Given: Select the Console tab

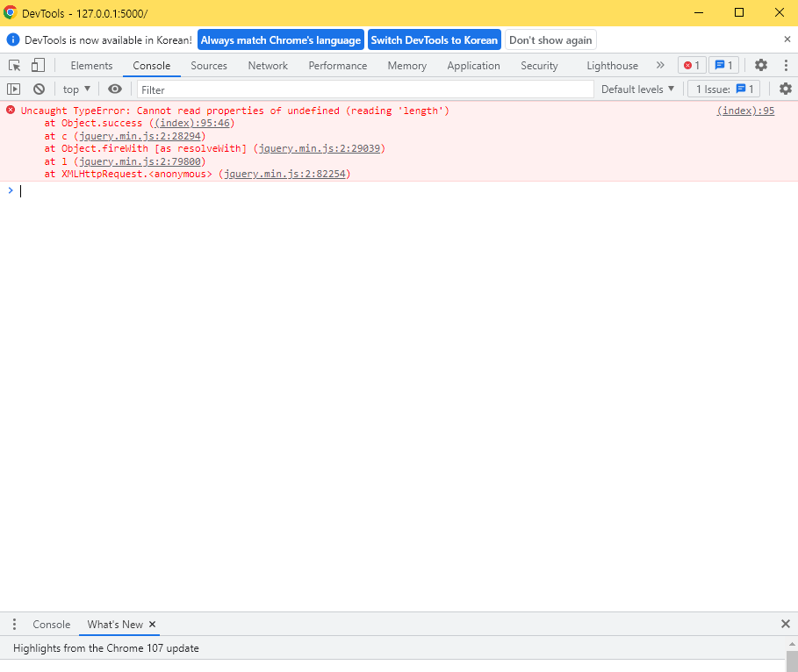Looking at the screenshot, I should tap(152, 66).
